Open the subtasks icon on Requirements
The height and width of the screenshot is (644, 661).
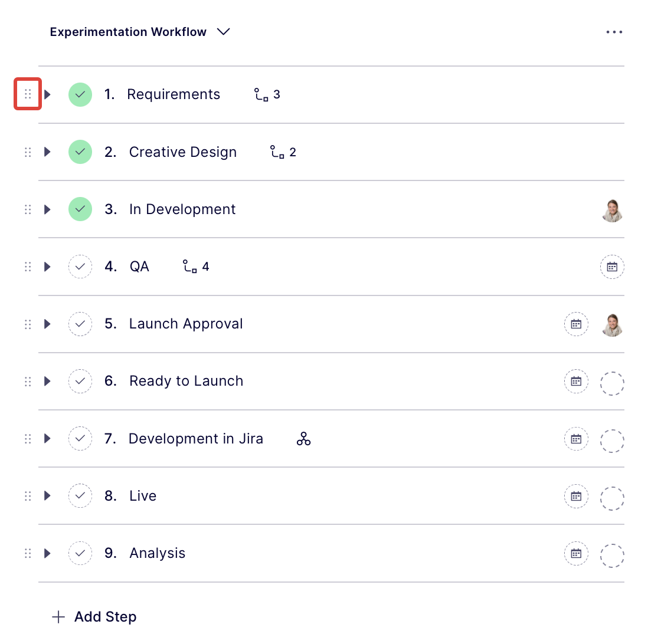[x=267, y=94]
